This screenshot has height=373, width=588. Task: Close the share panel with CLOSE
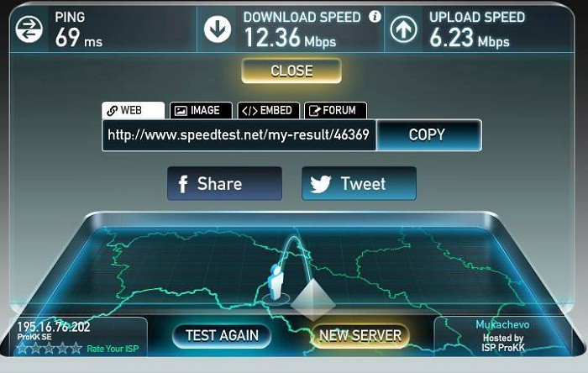(291, 71)
